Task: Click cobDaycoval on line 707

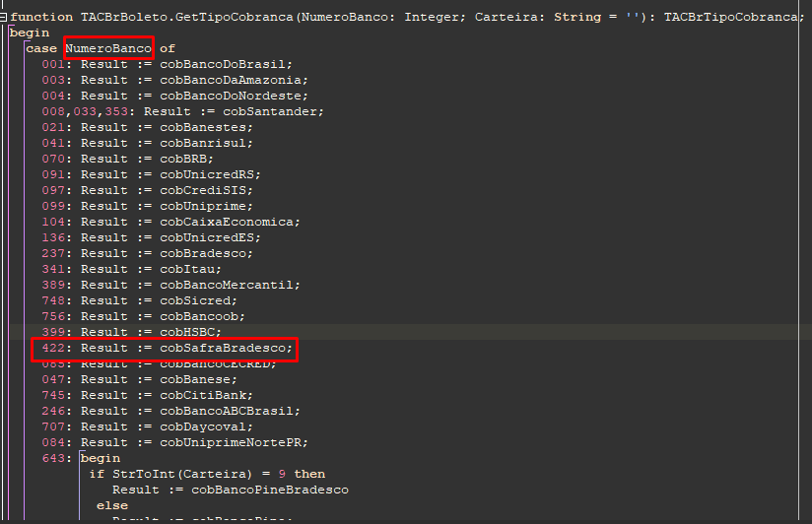Action: pos(203,426)
